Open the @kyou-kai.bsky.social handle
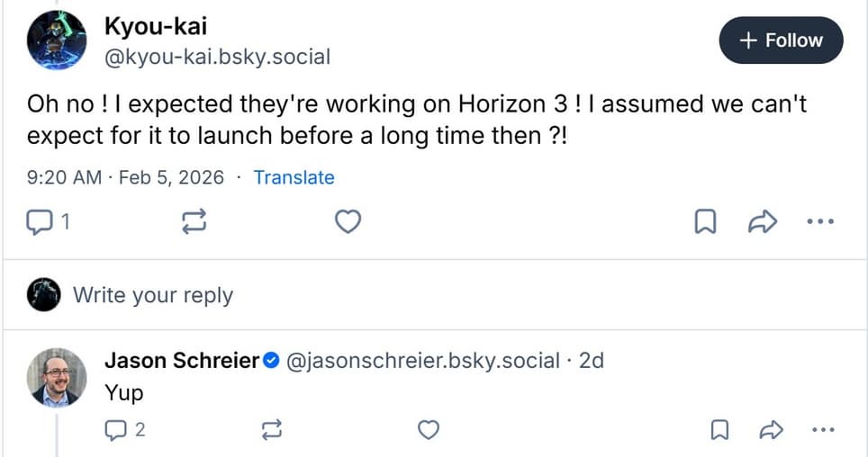868x457 pixels. (x=218, y=58)
